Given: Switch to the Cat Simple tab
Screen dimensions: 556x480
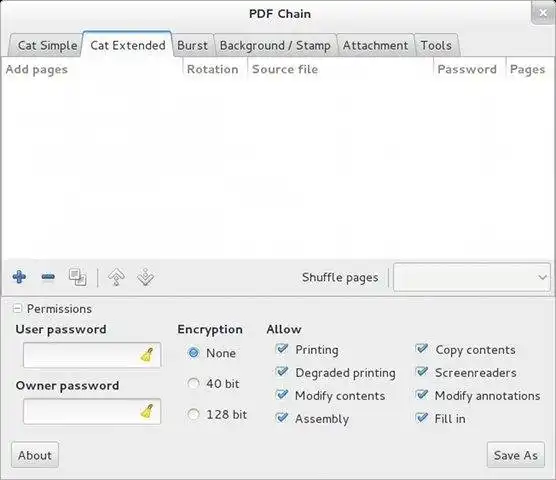Looking at the screenshot, I should (x=47, y=45).
